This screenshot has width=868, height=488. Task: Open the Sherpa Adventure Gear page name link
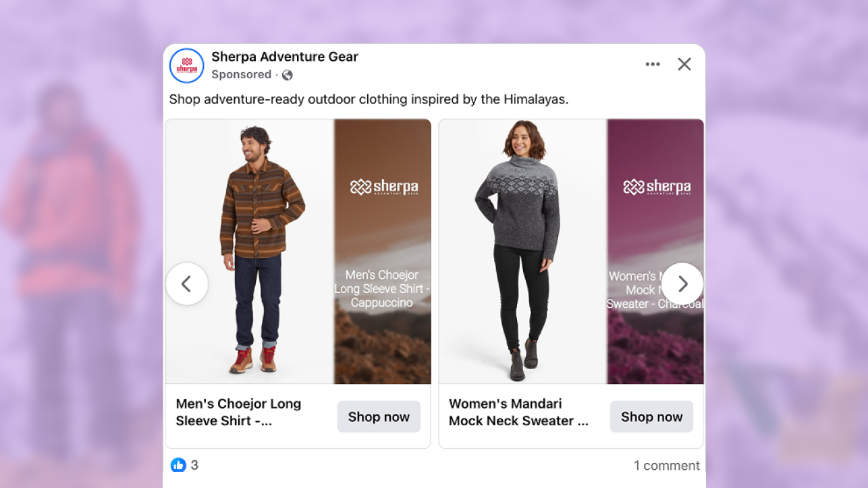pyautogui.click(x=285, y=57)
